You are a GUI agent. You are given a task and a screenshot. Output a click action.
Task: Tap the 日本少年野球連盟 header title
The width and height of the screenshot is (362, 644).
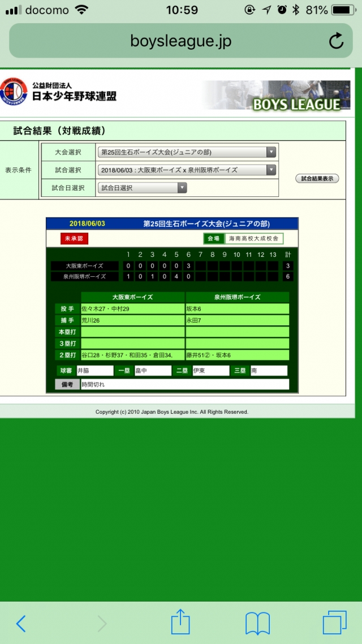pos(74,96)
